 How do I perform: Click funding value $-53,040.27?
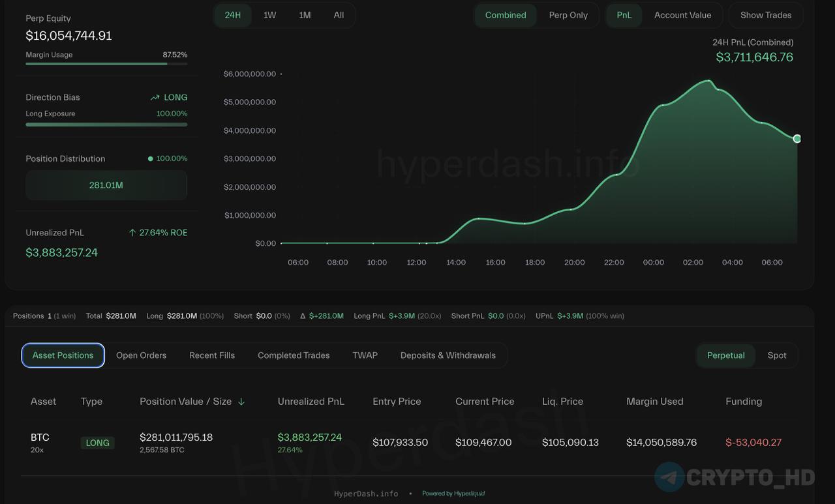(x=753, y=443)
